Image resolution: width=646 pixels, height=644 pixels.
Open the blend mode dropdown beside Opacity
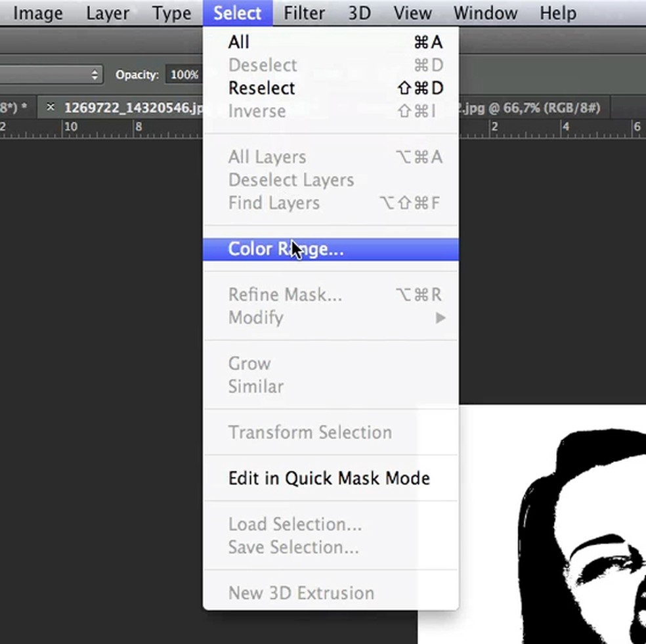[x=51, y=75]
